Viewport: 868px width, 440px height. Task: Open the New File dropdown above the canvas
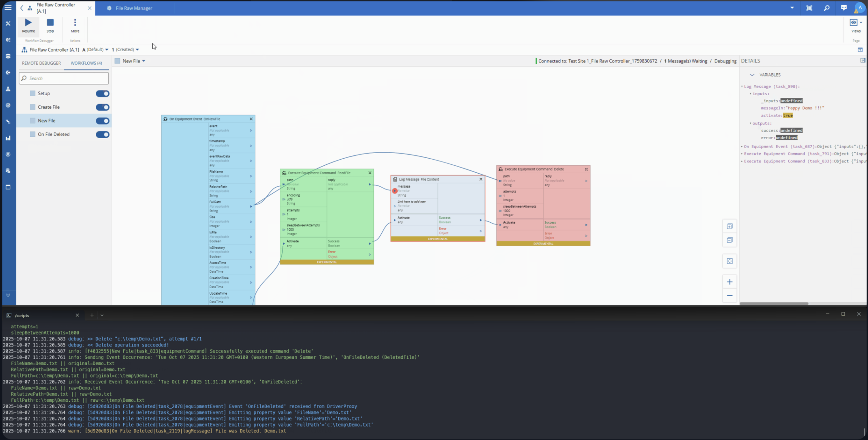coord(143,61)
